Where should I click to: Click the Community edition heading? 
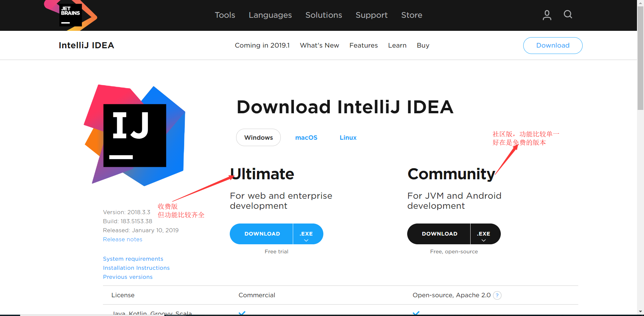(451, 174)
